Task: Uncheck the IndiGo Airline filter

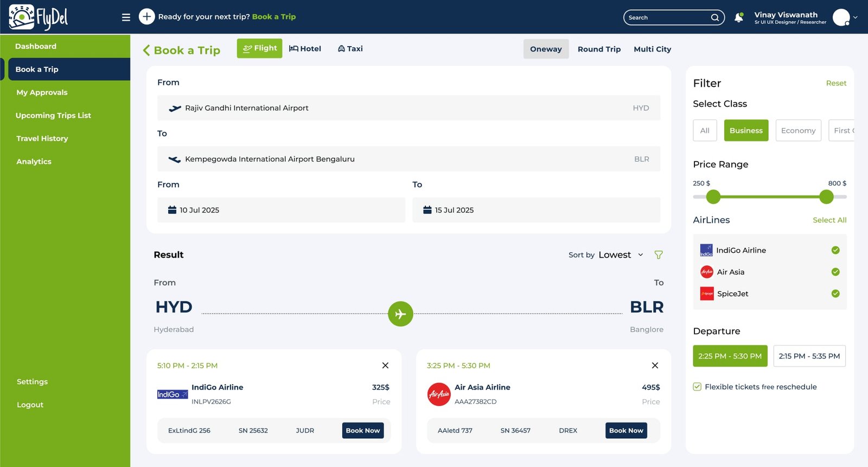Action: pos(835,250)
